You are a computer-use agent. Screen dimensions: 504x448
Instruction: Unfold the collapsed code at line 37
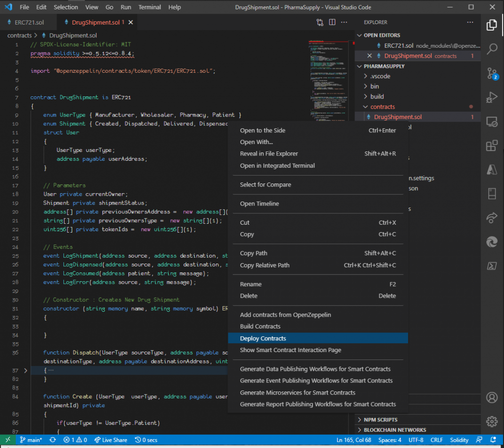[26, 370]
